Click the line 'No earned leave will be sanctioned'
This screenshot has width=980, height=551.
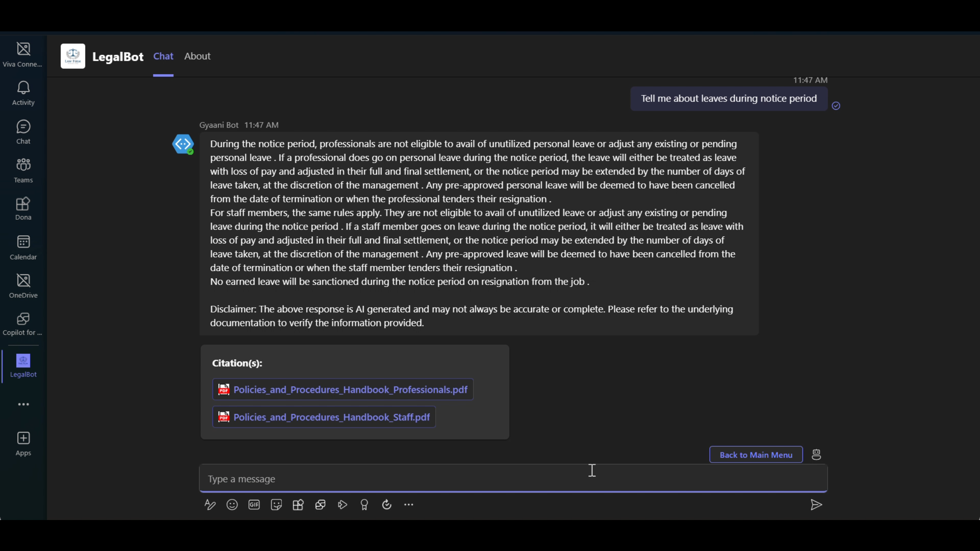point(400,282)
